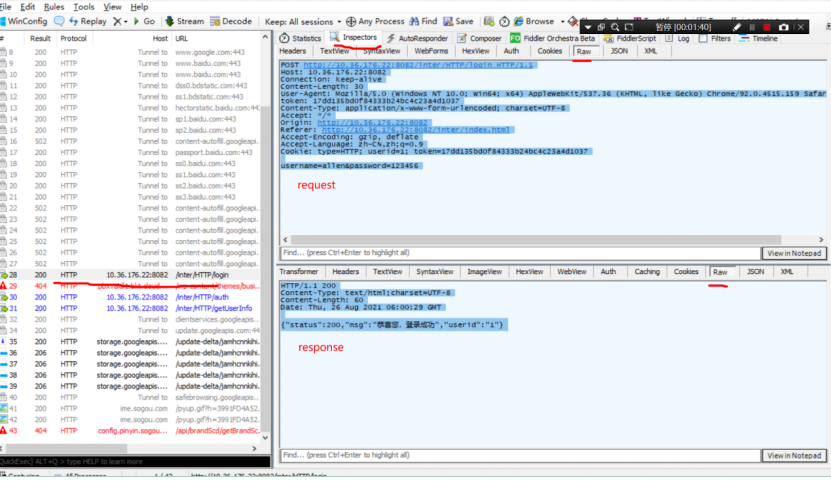Switch to the Inspectors tab
Image resolution: width=831 pixels, height=481 pixels.
click(x=353, y=37)
